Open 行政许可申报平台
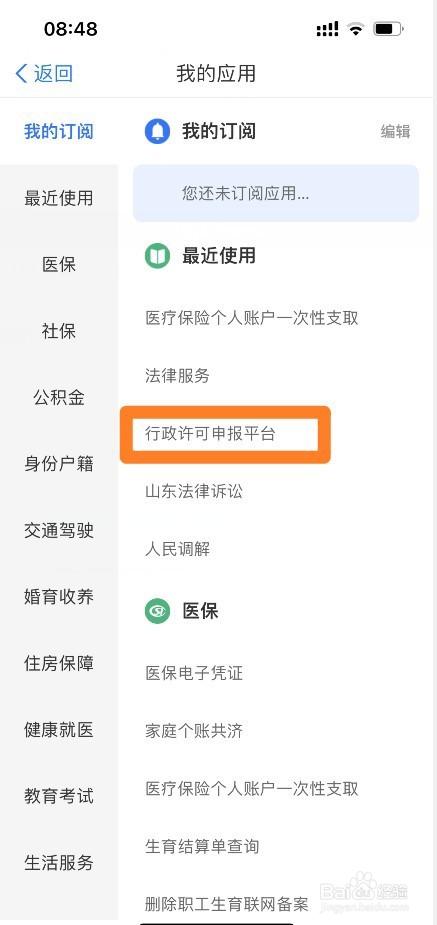 211,434
